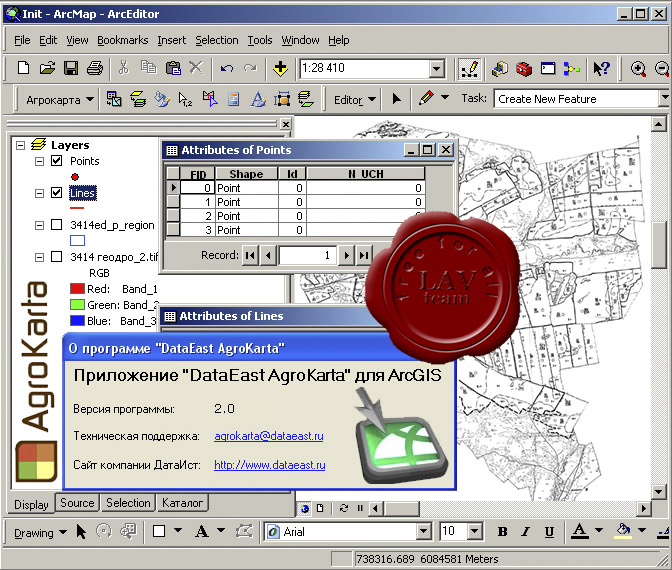
Task: Redo the last undone action
Action: click(250, 68)
